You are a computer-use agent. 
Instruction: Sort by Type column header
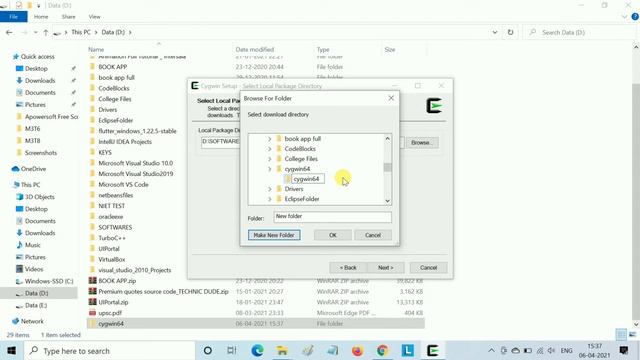click(323, 50)
